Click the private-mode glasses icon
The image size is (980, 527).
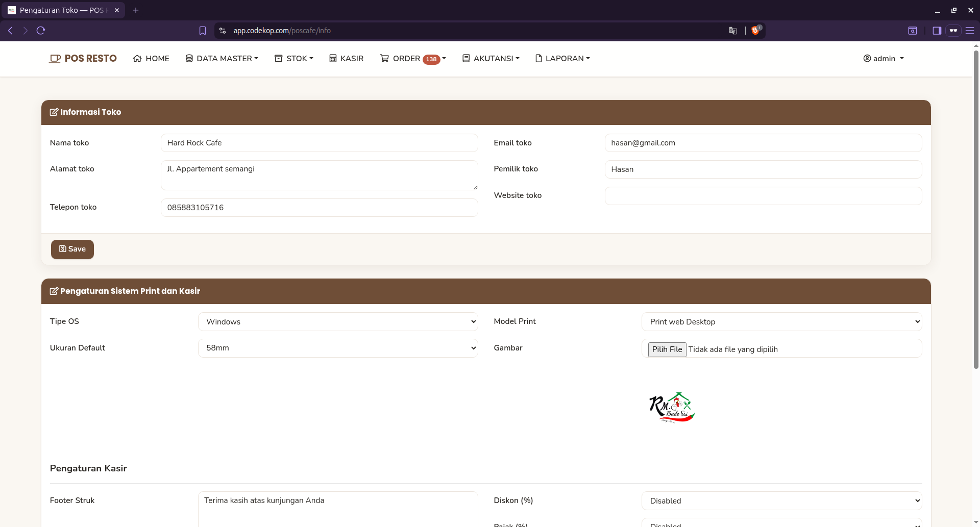tap(953, 31)
